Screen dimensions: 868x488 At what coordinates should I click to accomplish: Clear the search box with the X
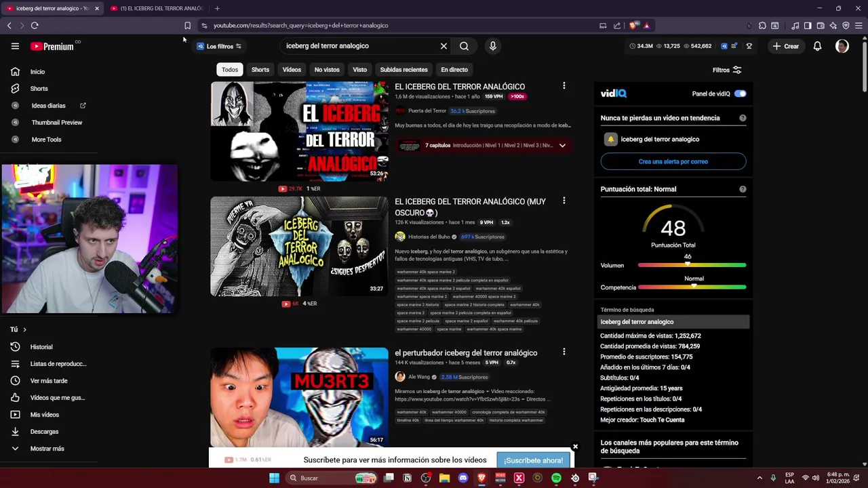click(443, 46)
